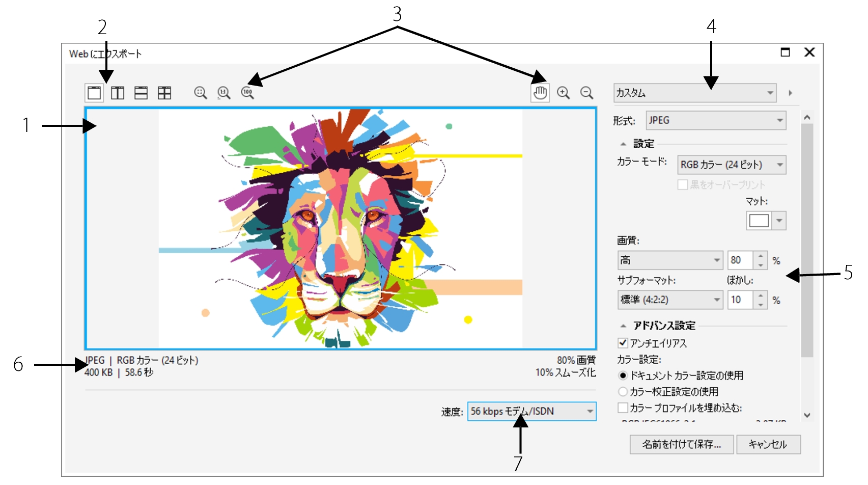This screenshot has height=485, width=868.
Task: Switch to two horizontal previews layout
Action: tap(141, 93)
